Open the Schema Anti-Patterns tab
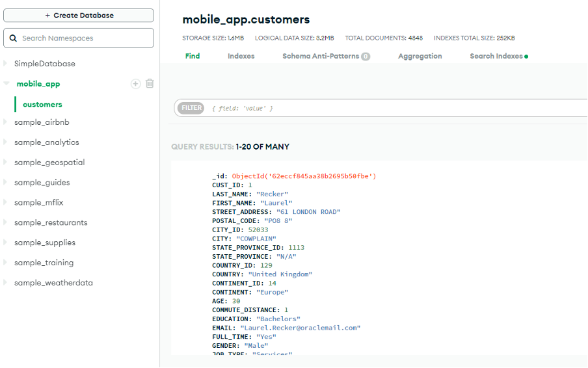Image resolution: width=588 pixels, height=368 pixels. click(x=321, y=56)
